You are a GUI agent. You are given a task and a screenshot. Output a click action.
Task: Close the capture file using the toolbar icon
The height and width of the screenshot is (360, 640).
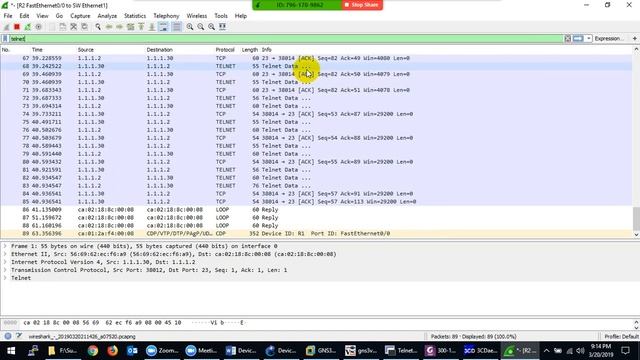73,27
